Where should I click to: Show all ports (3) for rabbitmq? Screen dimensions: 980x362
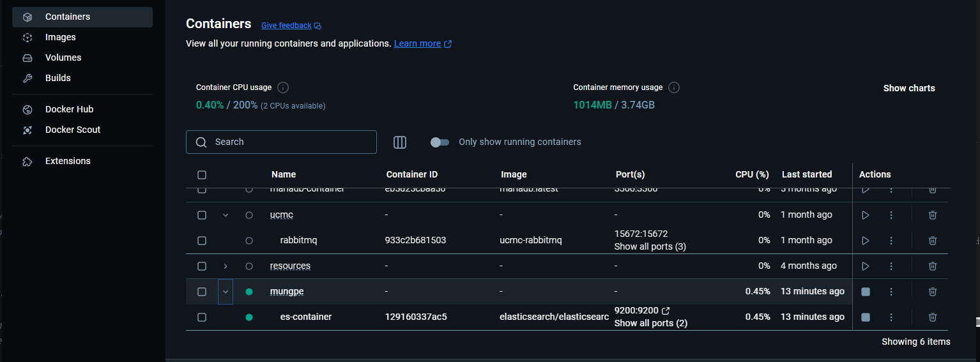(x=650, y=246)
